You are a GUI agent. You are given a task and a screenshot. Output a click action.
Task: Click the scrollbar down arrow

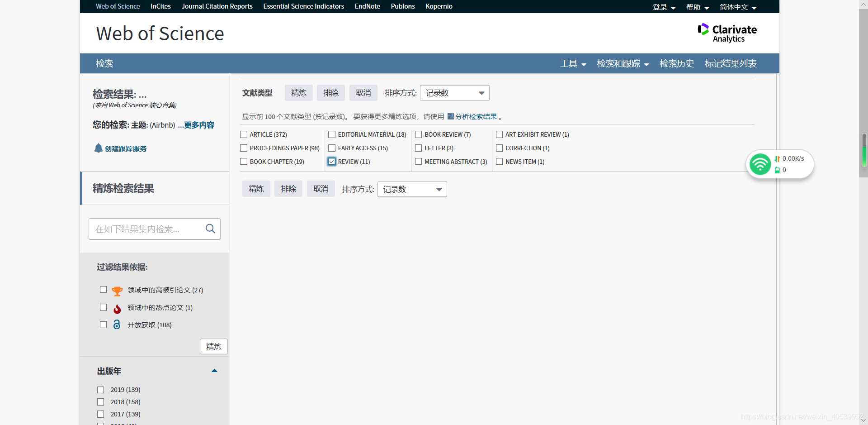[x=863, y=420]
